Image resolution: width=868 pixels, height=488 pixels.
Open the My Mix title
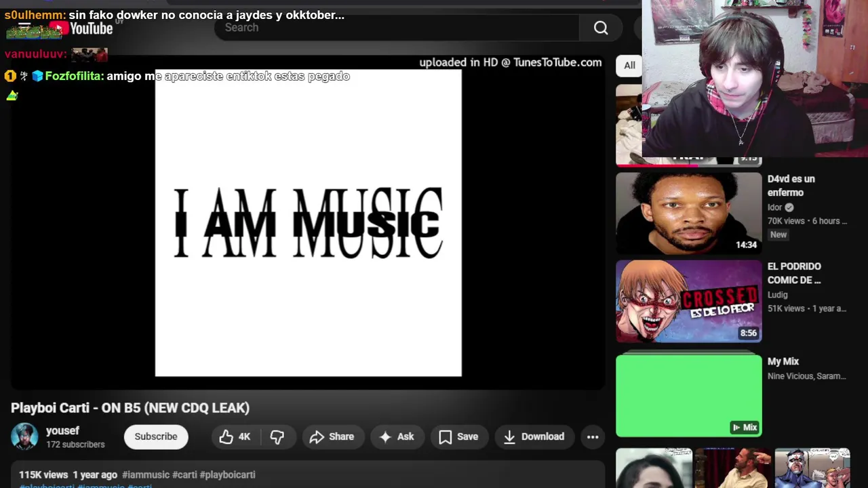(x=783, y=362)
